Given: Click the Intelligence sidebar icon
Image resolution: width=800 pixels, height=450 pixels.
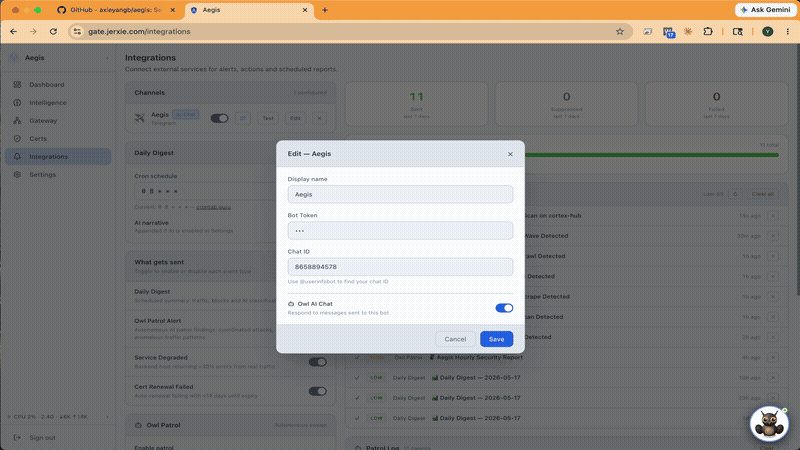Looking at the screenshot, I should coord(17,103).
